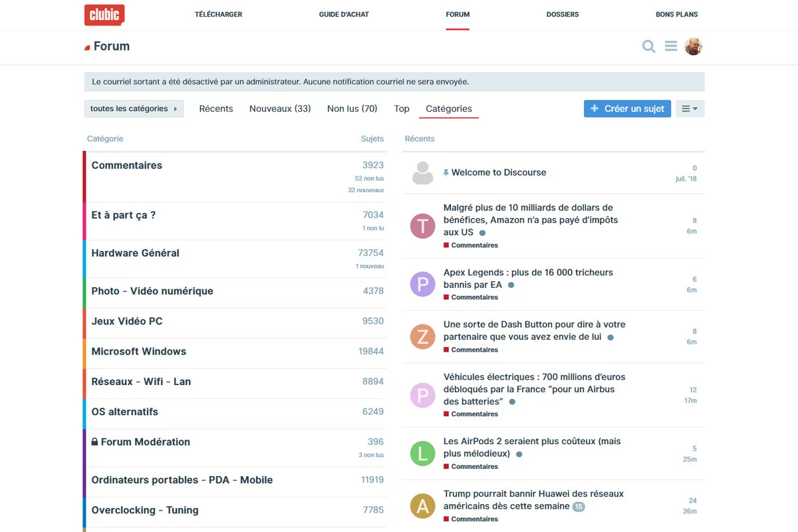Click the 'Récents' column header above topics
Viewport: 798px width, 532px height.
tap(420, 139)
